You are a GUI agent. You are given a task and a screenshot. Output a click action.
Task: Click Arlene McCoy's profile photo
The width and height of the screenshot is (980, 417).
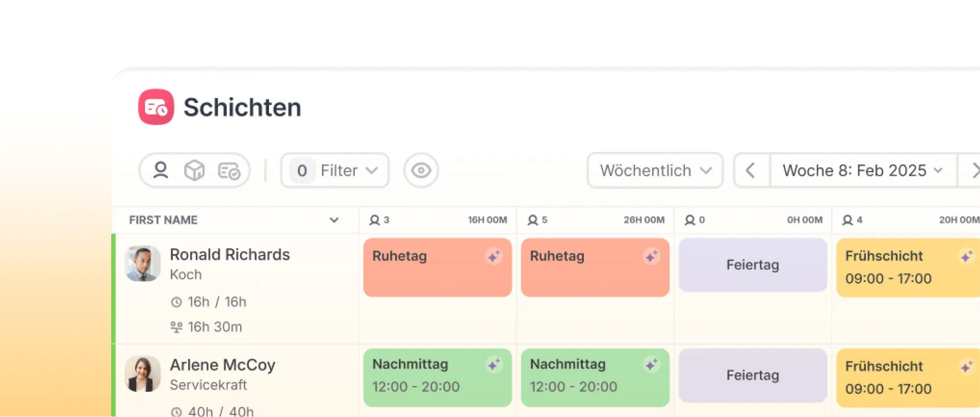click(143, 374)
